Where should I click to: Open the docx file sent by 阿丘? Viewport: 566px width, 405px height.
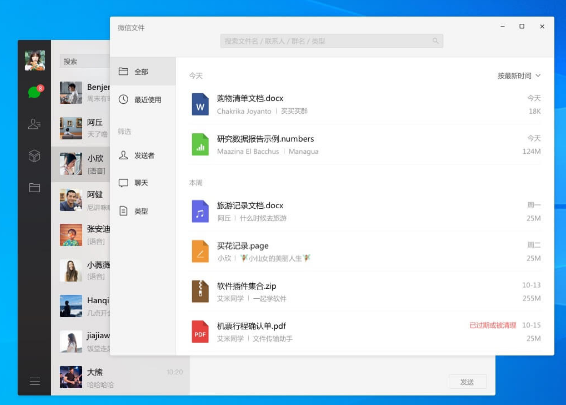click(365, 211)
